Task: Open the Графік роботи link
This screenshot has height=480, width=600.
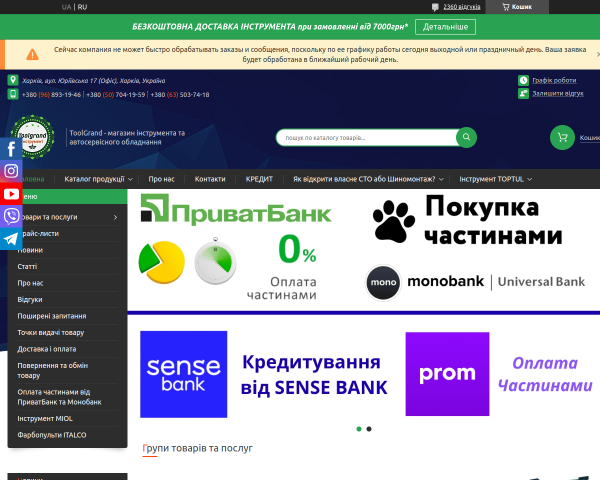Action: [554, 80]
